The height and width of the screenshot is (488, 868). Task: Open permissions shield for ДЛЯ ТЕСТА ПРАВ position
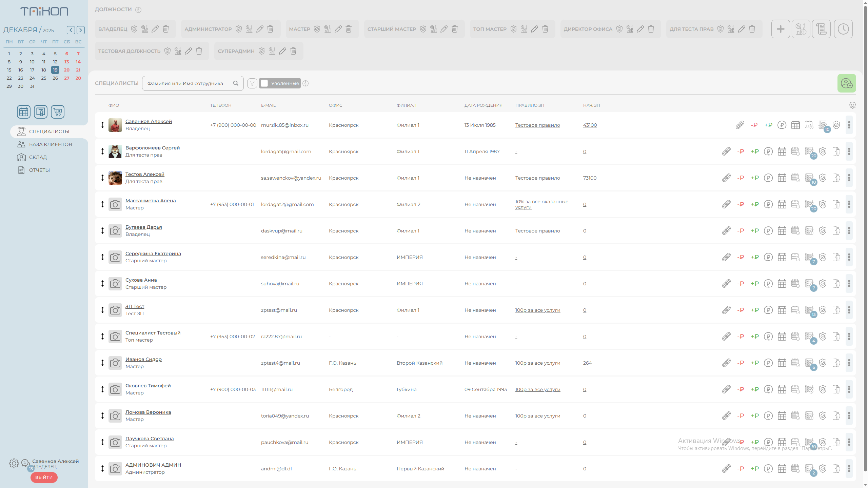[721, 29]
